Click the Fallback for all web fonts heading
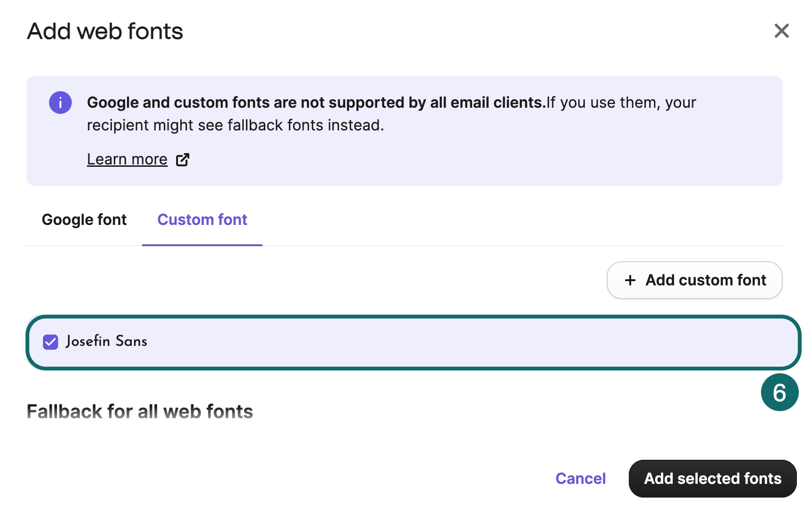Viewport: 812px width, 516px height. pos(140,412)
